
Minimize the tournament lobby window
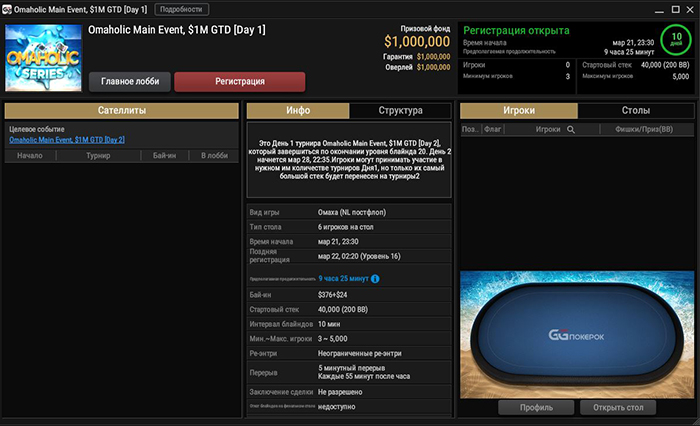tap(659, 10)
